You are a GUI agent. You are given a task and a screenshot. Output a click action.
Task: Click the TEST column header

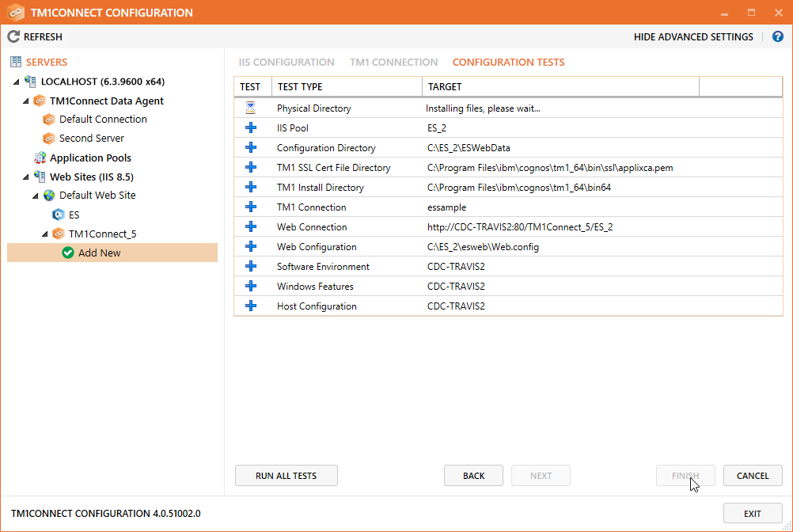point(253,86)
